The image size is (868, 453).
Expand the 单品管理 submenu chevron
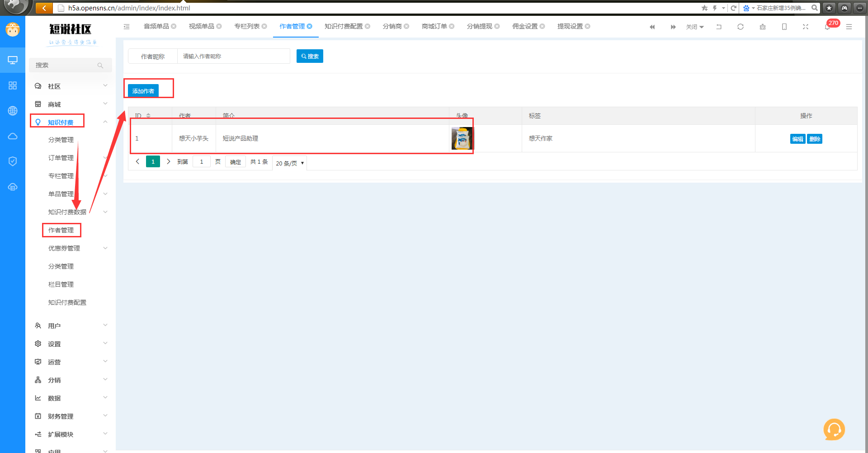105,194
